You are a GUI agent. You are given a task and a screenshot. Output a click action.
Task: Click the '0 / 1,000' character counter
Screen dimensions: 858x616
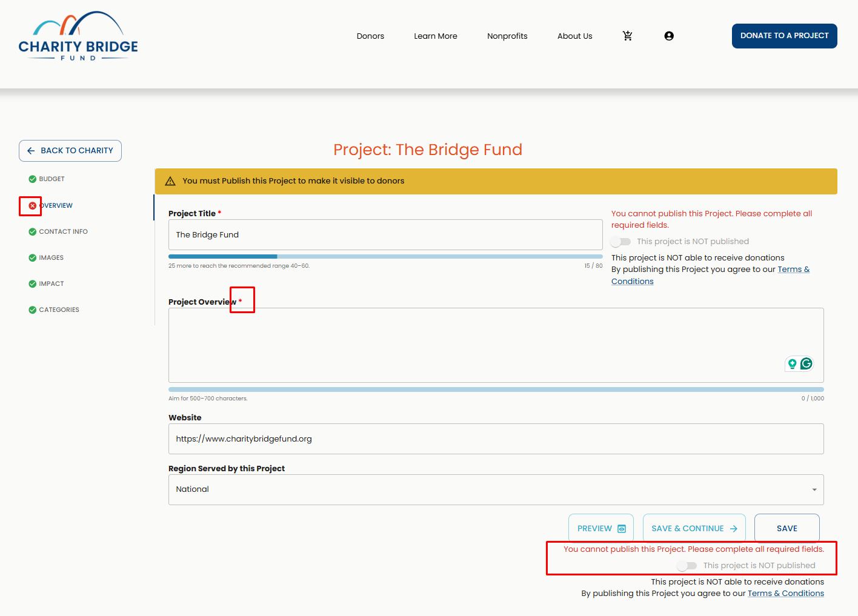[x=813, y=399]
